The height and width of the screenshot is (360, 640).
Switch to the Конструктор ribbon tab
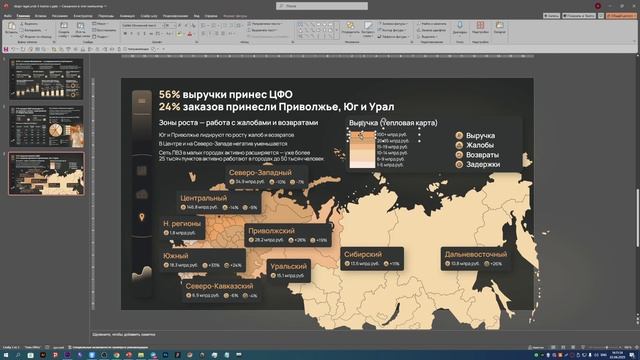click(83, 16)
